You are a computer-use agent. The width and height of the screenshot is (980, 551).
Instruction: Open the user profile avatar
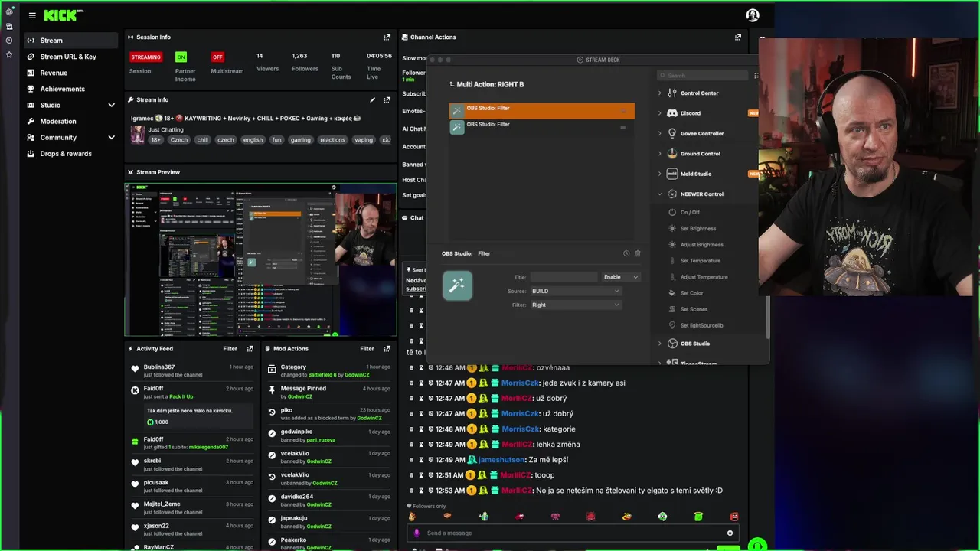pyautogui.click(x=753, y=15)
